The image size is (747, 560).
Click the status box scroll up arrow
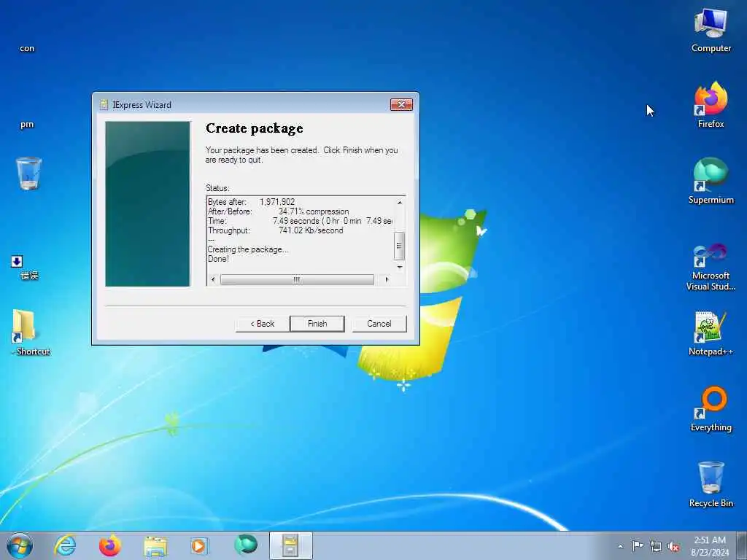[400, 203]
